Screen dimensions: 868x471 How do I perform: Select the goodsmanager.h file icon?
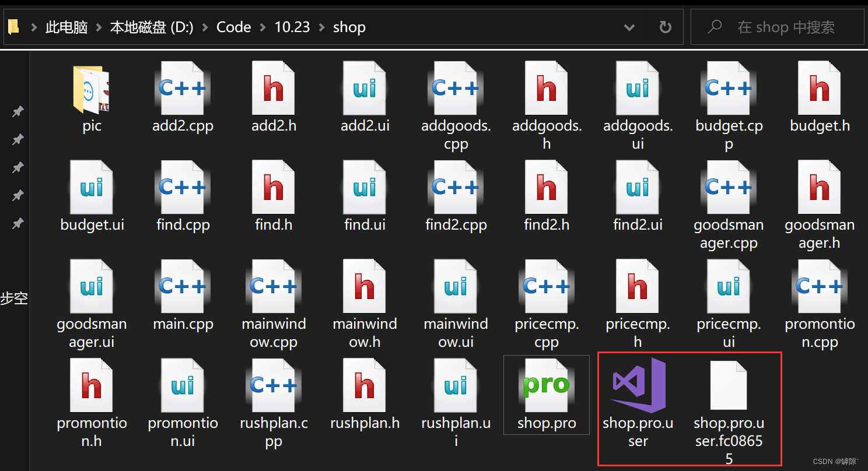tap(820, 188)
